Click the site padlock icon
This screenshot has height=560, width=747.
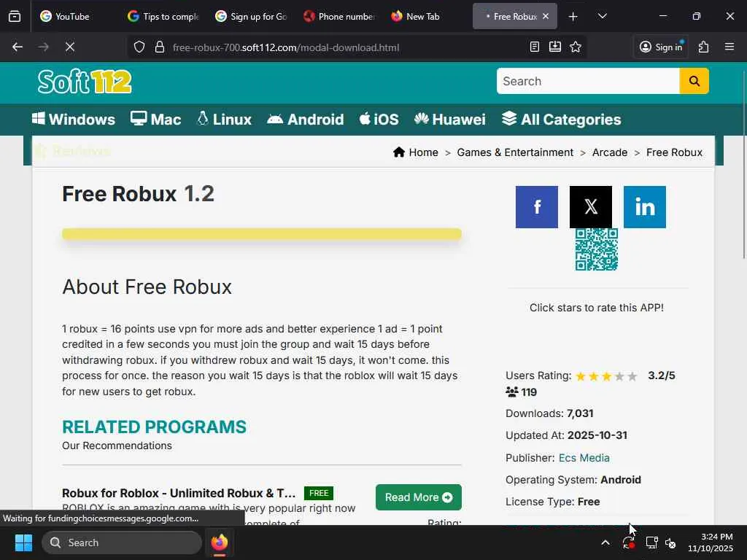[160, 47]
